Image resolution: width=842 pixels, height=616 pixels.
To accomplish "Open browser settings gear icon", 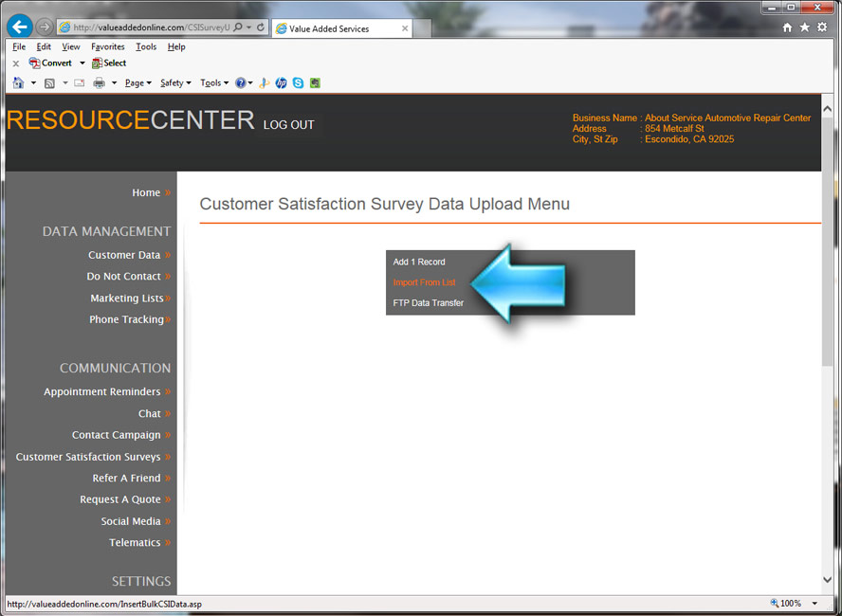I will click(x=822, y=27).
